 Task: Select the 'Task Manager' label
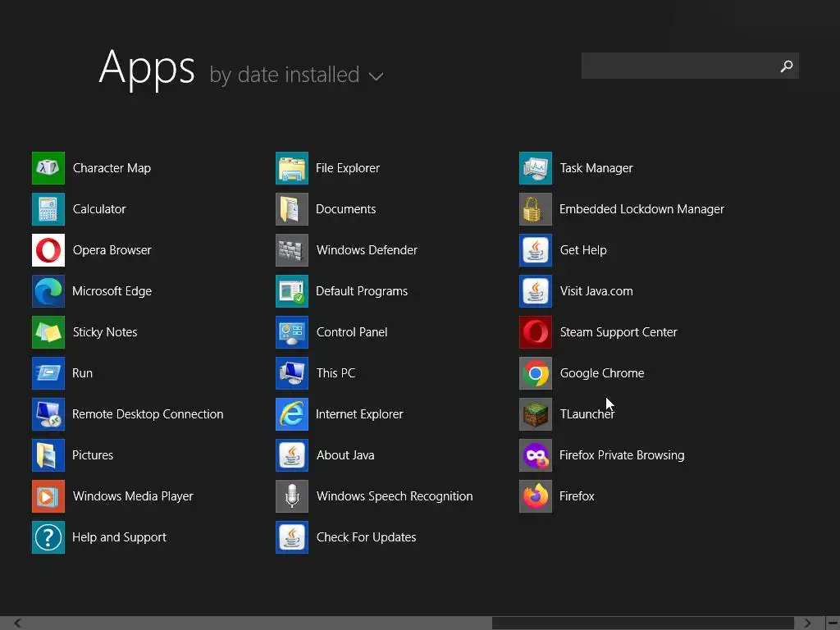pyautogui.click(x=596, y=168)
